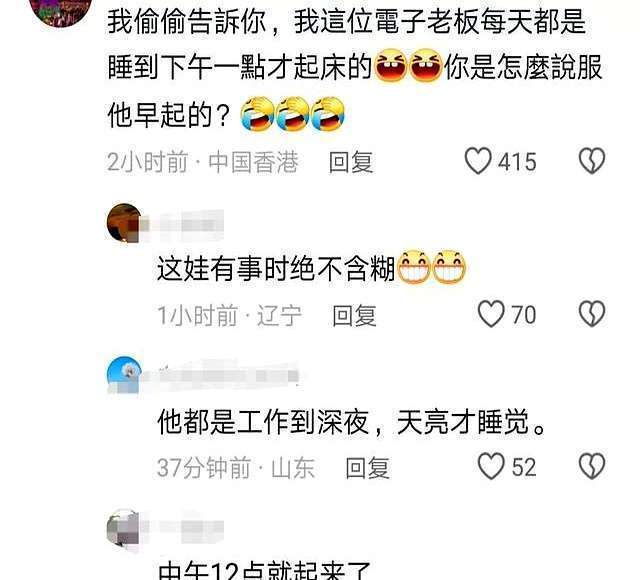Tap the comment 中午12点就起来了
Viewport: 640px width, 580px height.
tap(264, 571)
